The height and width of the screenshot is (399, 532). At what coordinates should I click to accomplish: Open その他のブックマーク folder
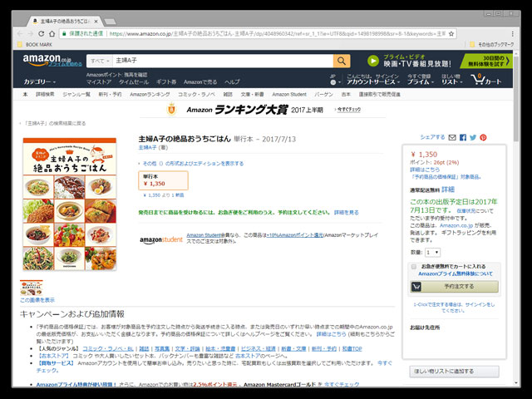491,44
